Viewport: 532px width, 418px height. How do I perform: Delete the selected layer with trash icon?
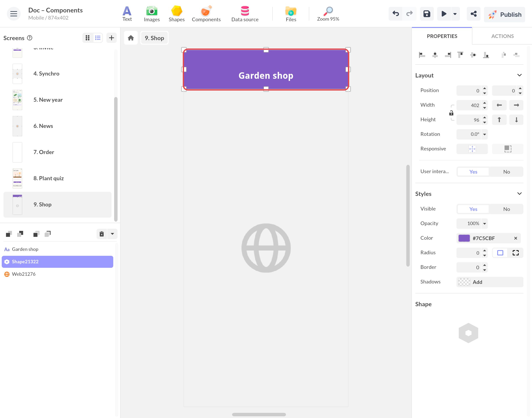pos(102,234)
